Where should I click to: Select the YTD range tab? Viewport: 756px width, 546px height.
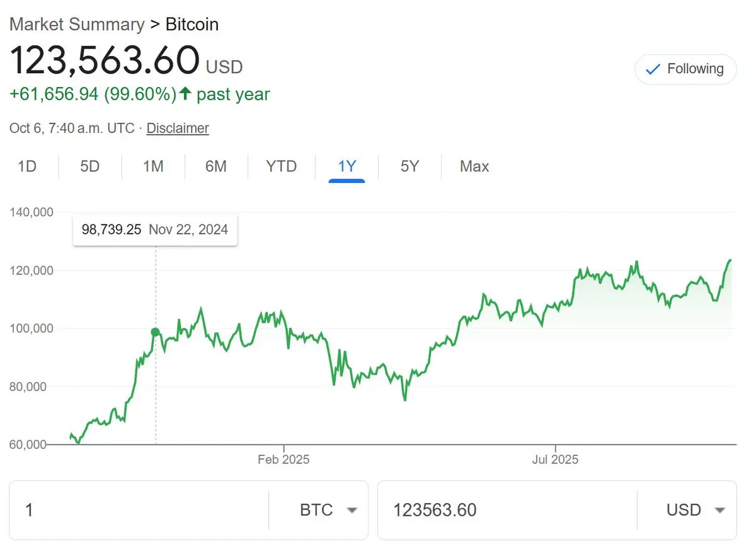281,166
